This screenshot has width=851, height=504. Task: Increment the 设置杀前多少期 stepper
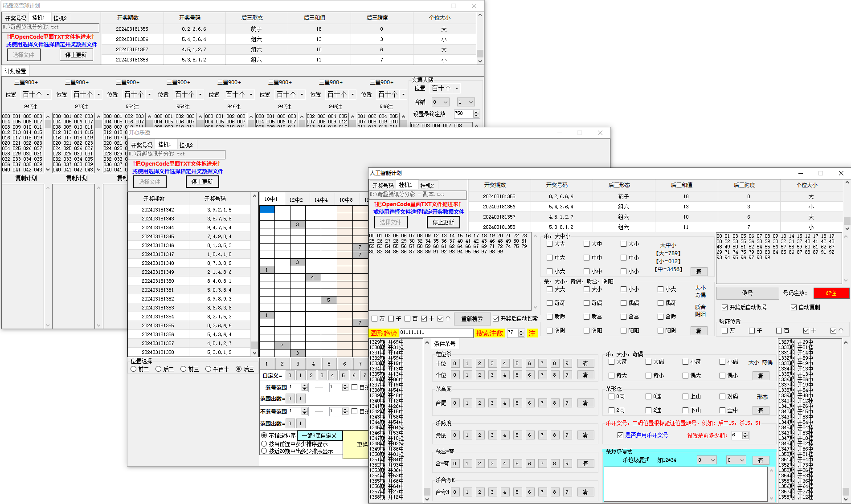(x=745, y=433)
